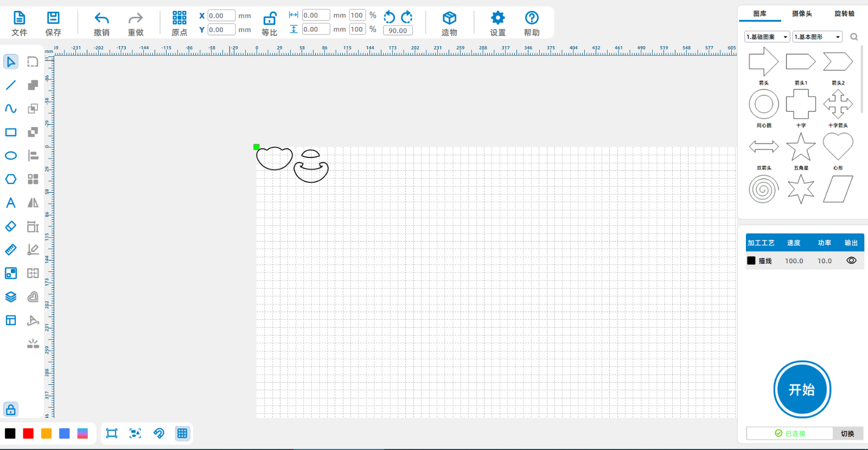
Task: Insert the 五角星 star shape
Action: 801,147
